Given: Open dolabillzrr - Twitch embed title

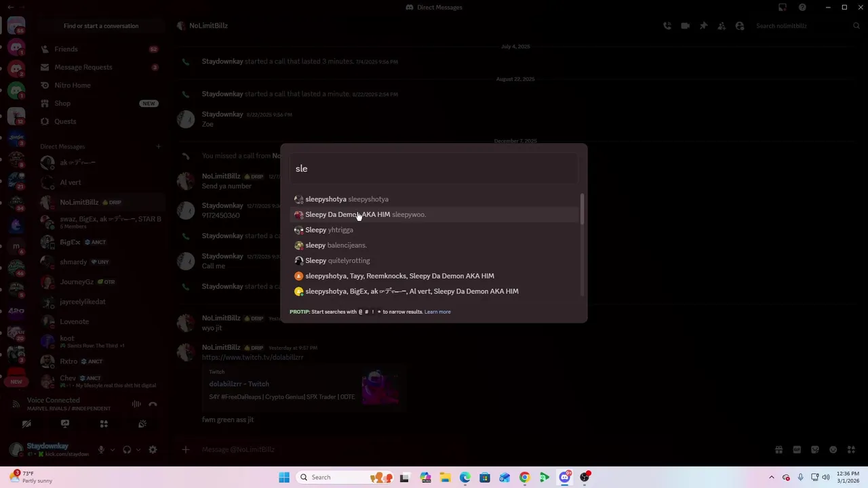Looking at the screenshot, I should (239, 384).
